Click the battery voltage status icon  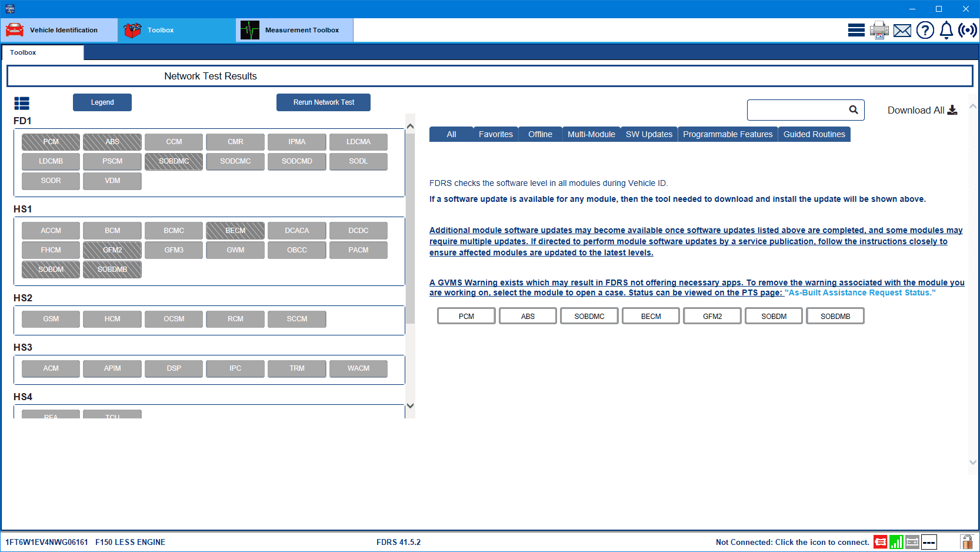pyautogui.click(x=912, y=542)
